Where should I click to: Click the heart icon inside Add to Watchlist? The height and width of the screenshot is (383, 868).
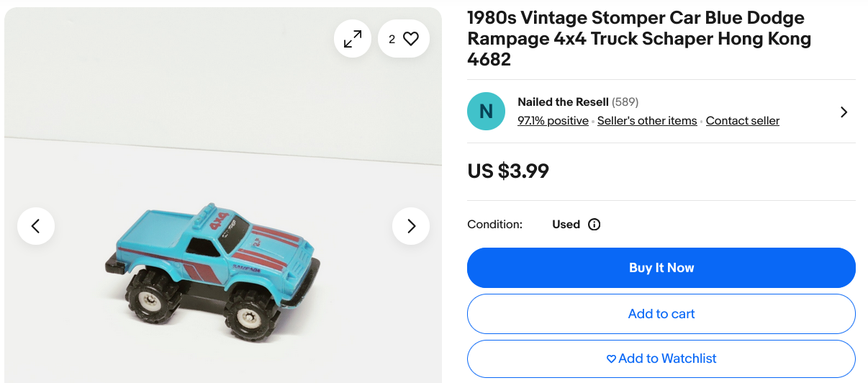coord(611,359)
